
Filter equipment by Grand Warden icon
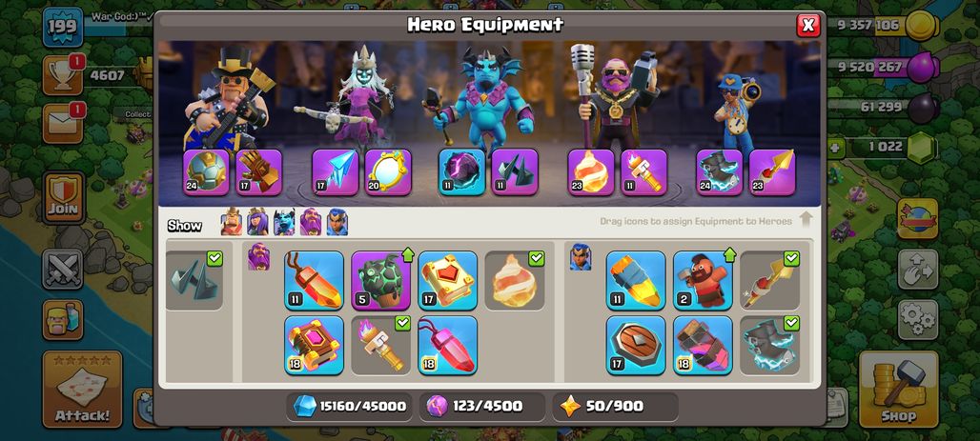pyautogui.click(x=311, y=222)
